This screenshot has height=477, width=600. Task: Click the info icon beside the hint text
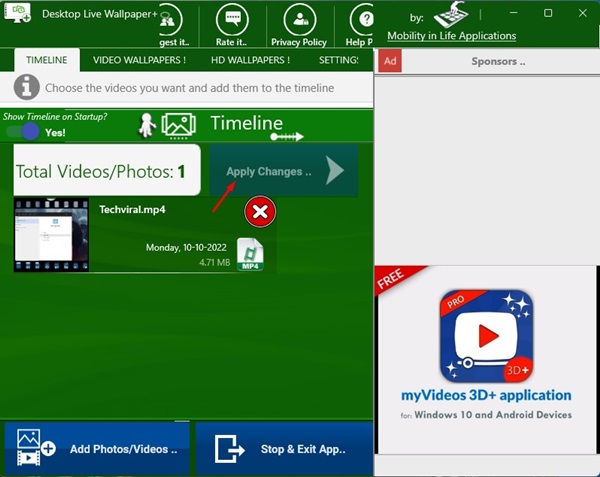click(26, 87)
